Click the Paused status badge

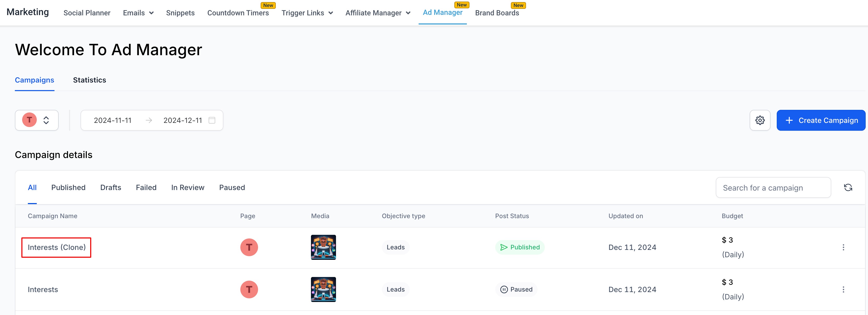click(x=516, y=289)
